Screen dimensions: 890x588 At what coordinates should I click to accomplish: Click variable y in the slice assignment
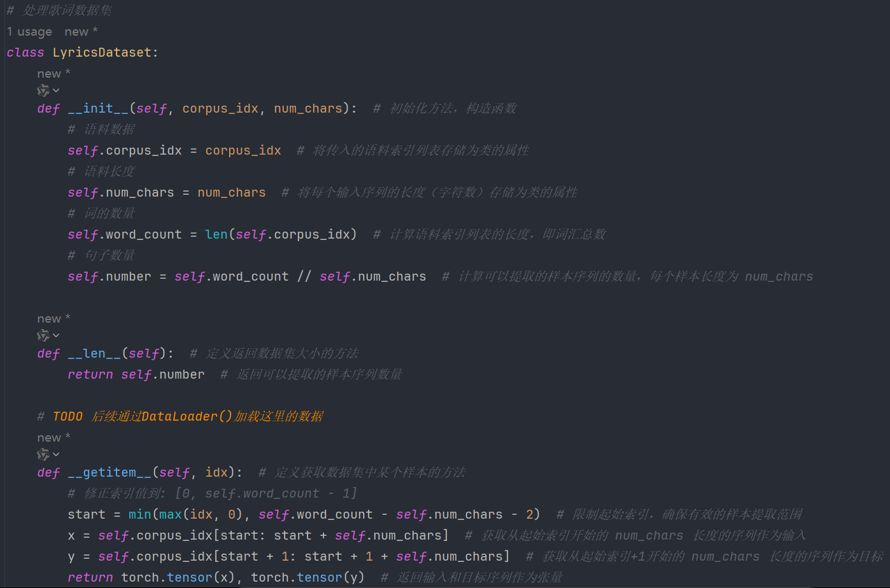(x=71, y=557)
